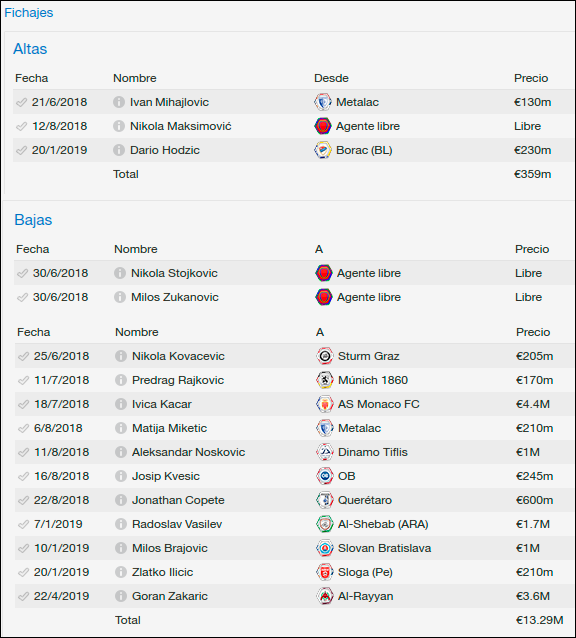Select the Querétaro club crest
This screenshot has width=576, height=638.
click(325, 500)
